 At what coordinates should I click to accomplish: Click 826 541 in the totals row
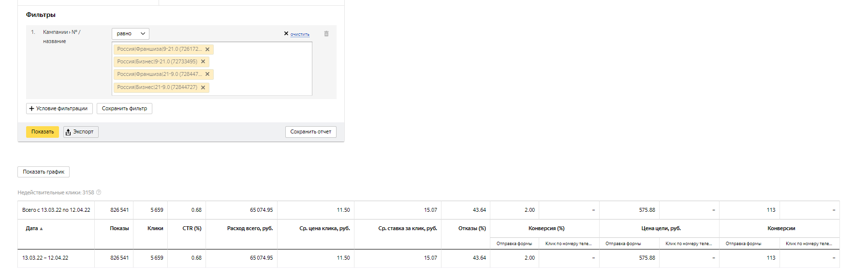click(119, 210)
